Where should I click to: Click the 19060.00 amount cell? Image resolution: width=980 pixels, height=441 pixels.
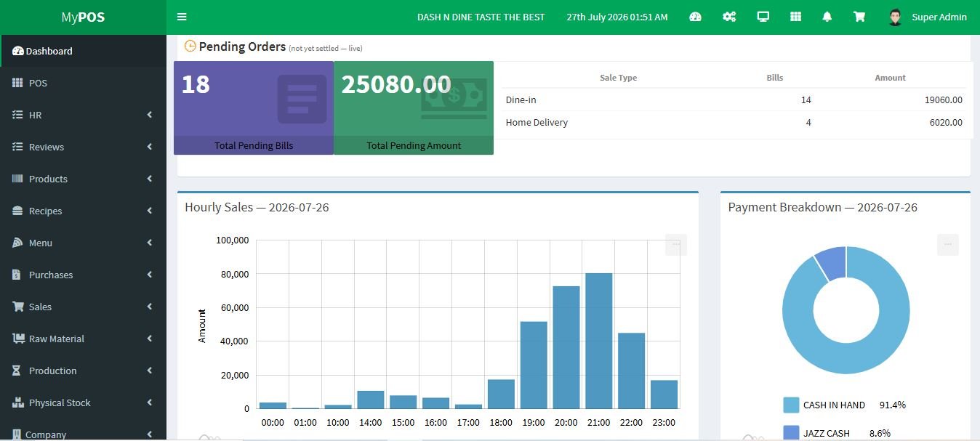click(x=943, y=100)
